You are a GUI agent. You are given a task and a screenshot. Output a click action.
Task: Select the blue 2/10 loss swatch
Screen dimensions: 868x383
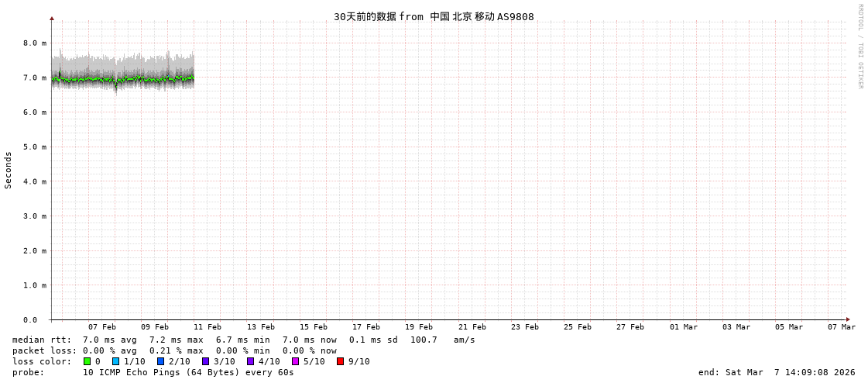coord(160,361)
